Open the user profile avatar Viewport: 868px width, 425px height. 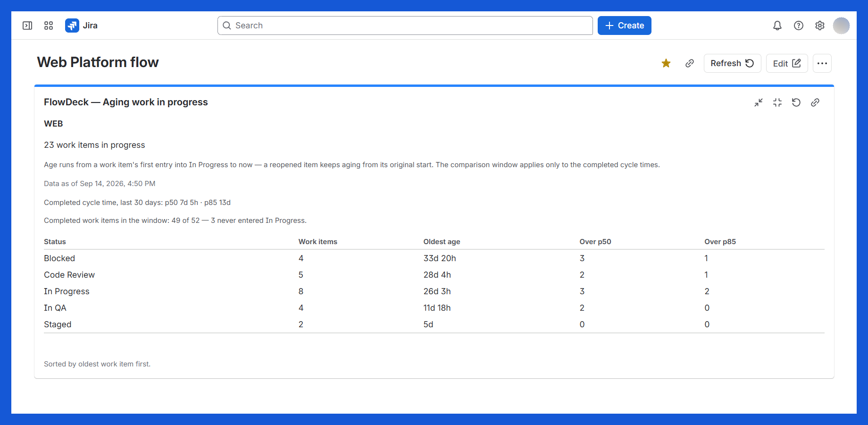(841, 25)
